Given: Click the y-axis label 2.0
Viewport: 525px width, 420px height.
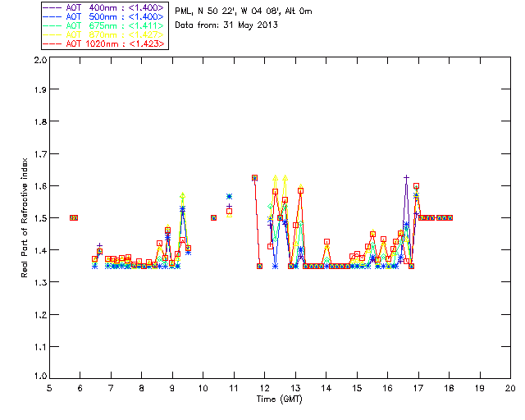Looking at the screenshot, I should point(40,60).
